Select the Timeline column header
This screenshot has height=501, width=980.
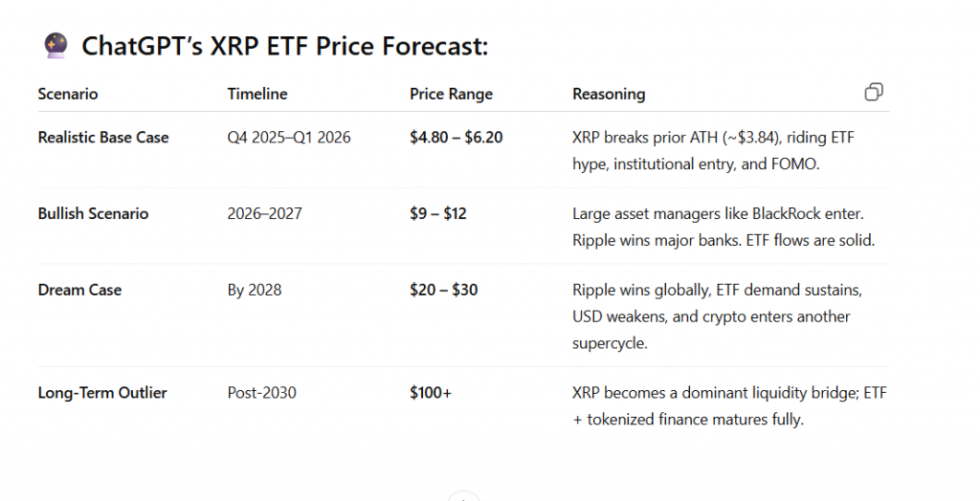tap(257, 94)
